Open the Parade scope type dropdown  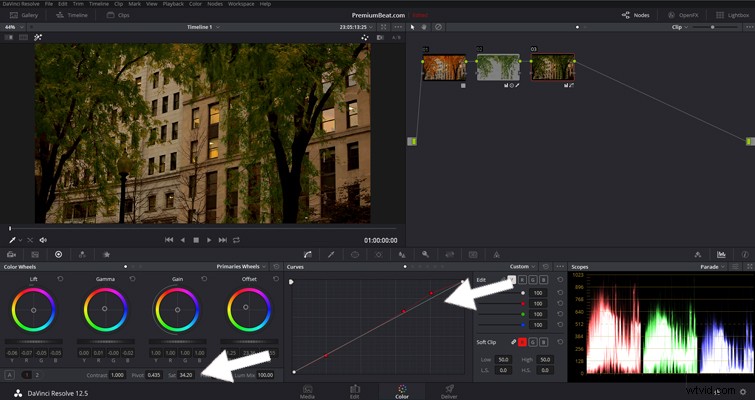(713, 267)
